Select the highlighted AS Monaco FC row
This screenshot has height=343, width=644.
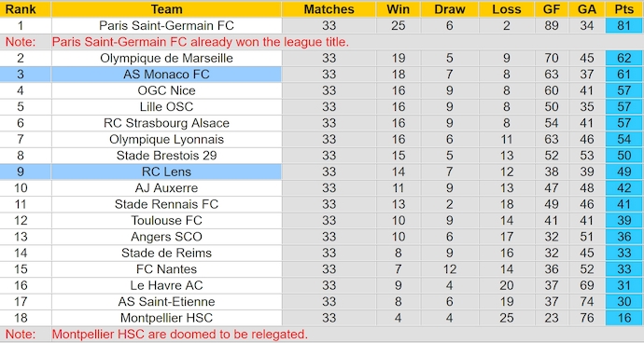[x=322, y=75]
